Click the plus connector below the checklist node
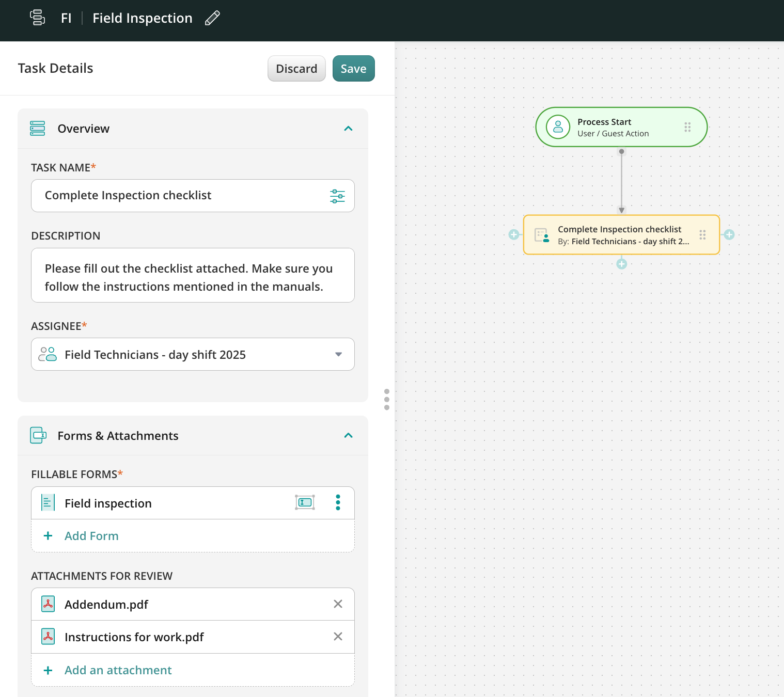This screenshot has width=784, height=697. pyautogui.click(x=622, y=264)
